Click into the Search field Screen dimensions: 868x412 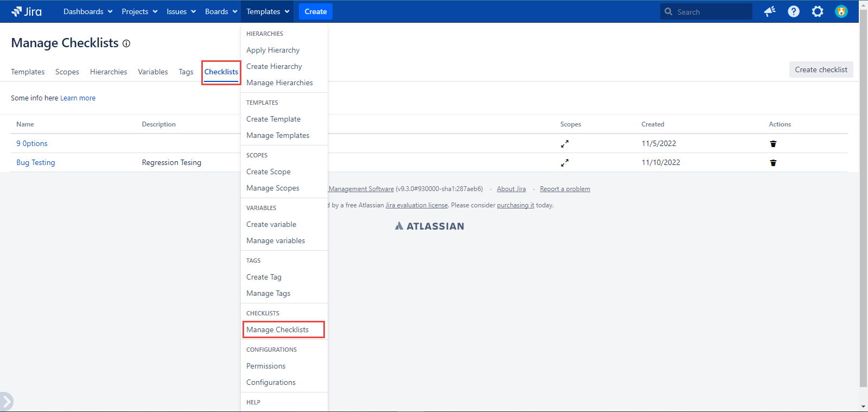pos(712,12)
